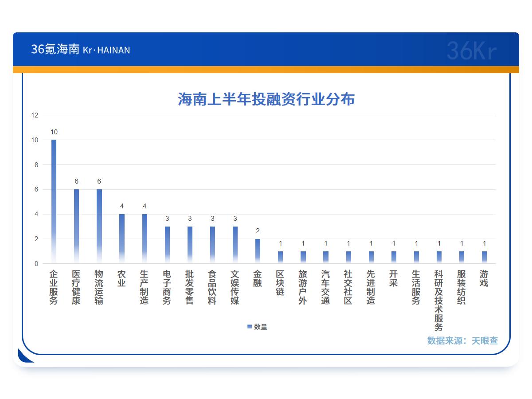The image size is (532, 399).
Task: Click the data label 6 above 物流运输 bar
Action: pyautogui.click(x=99, y=181)
